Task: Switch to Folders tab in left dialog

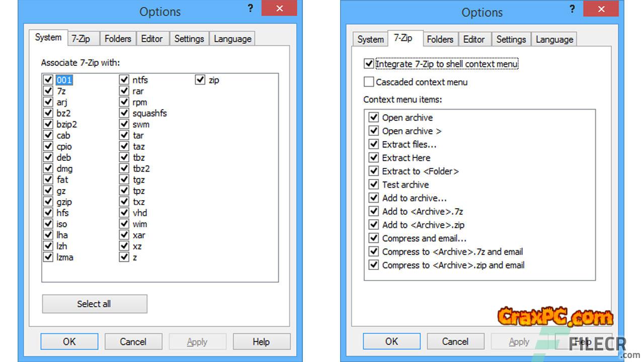Action: tap(118, 39)
